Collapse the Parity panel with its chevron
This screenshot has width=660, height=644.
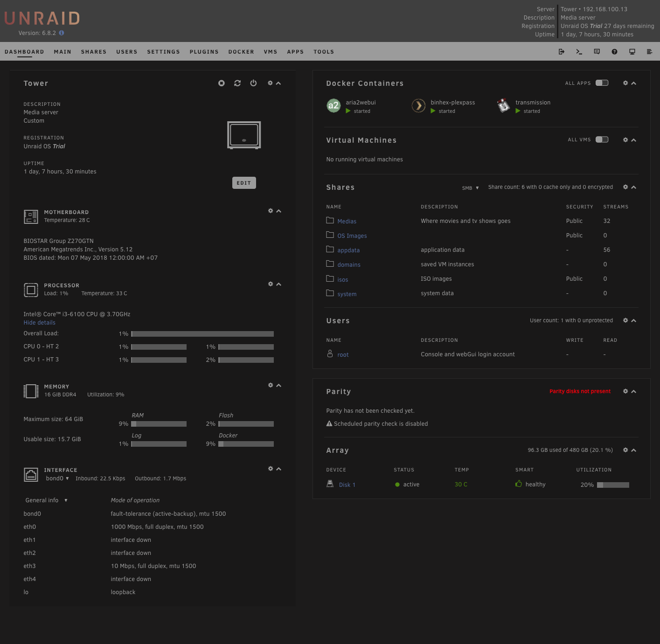(633, 391)
